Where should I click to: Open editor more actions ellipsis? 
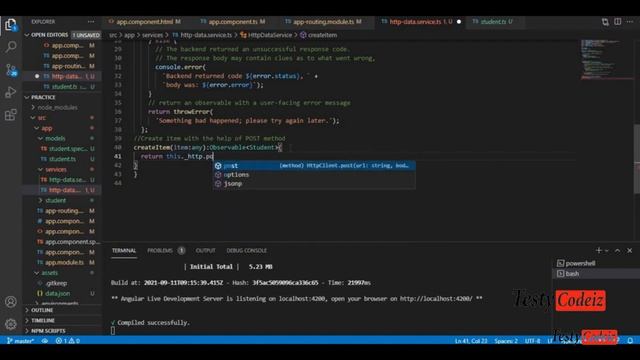point(630,22)
